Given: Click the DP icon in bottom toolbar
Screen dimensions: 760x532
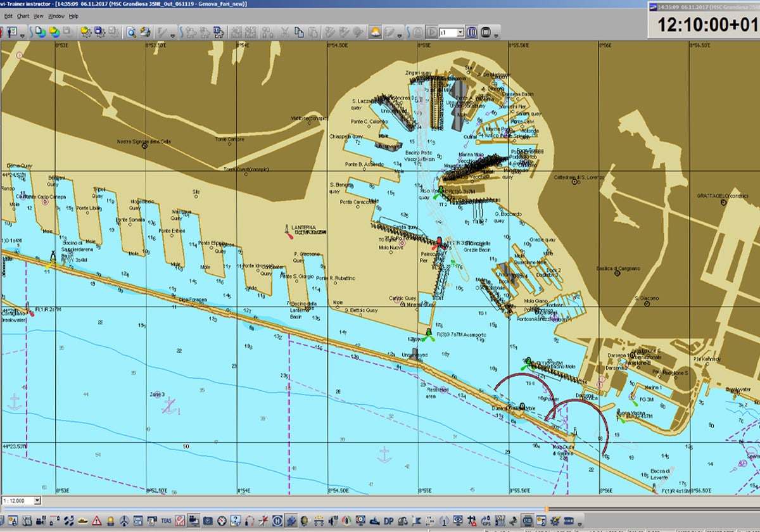Looking at the screenshot, I should 389,521.
